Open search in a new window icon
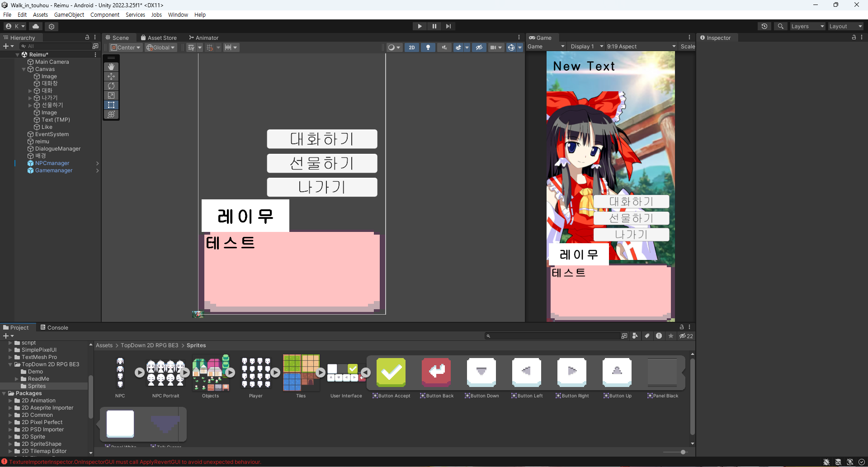The width and height of the screenshot is (868, 467). pyautogui.click(x=624, y=336)
